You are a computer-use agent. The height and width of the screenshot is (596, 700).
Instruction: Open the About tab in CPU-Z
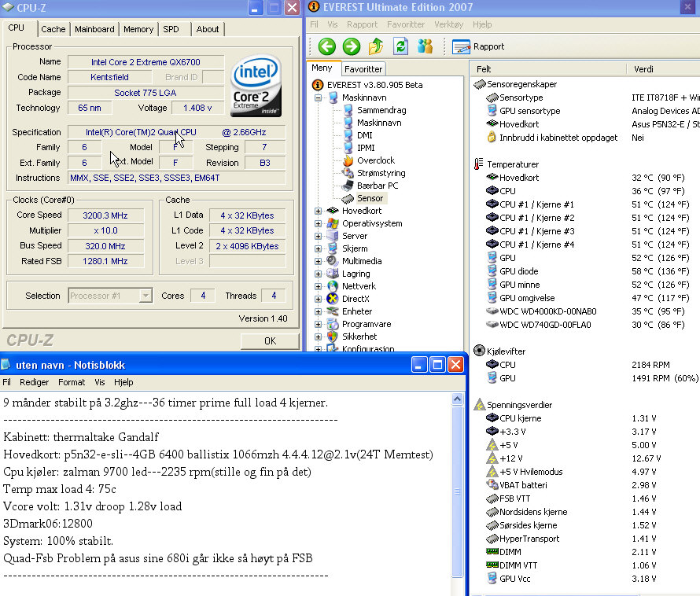click(x=208, y=29)
